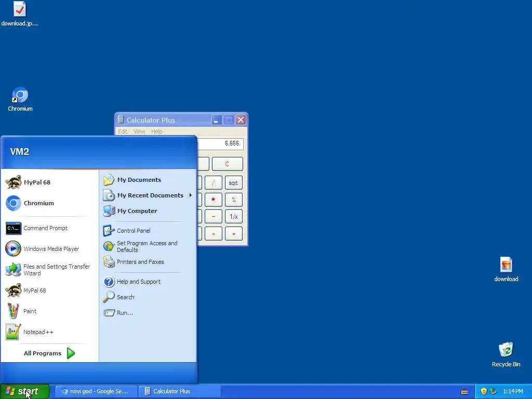Click calculator display showing 6,666.
The width and height of the screenshot is (532, 399).
pos(220,143)
